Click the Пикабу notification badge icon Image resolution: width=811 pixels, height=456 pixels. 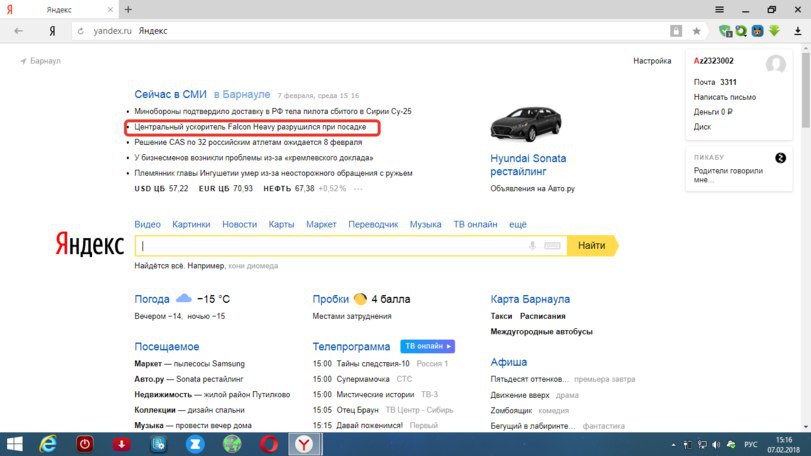click(x=780, y=158)
